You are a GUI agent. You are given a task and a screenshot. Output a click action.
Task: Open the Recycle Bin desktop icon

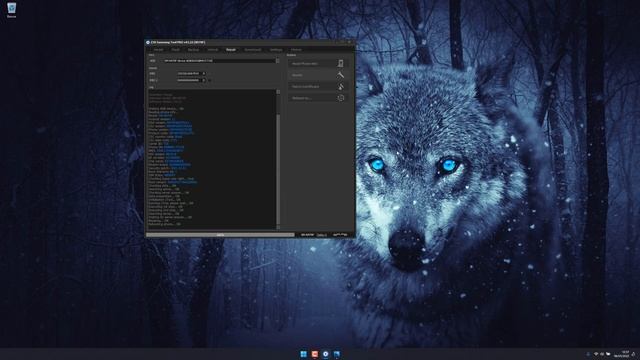click(x=11, y=10)
